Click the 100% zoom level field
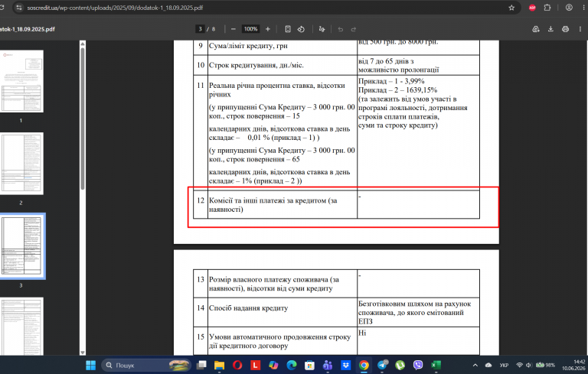588x374 pixels. pyautogui.click(x=250, y=29)
